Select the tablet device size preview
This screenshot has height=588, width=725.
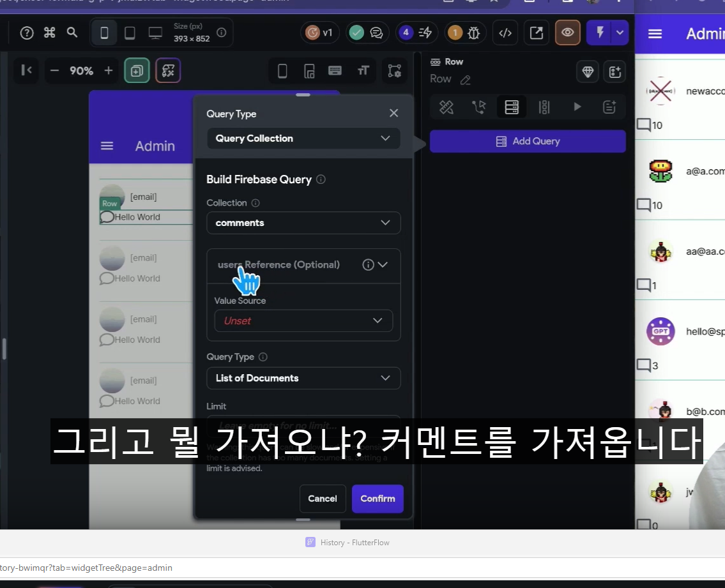click(x=130, y=33)
